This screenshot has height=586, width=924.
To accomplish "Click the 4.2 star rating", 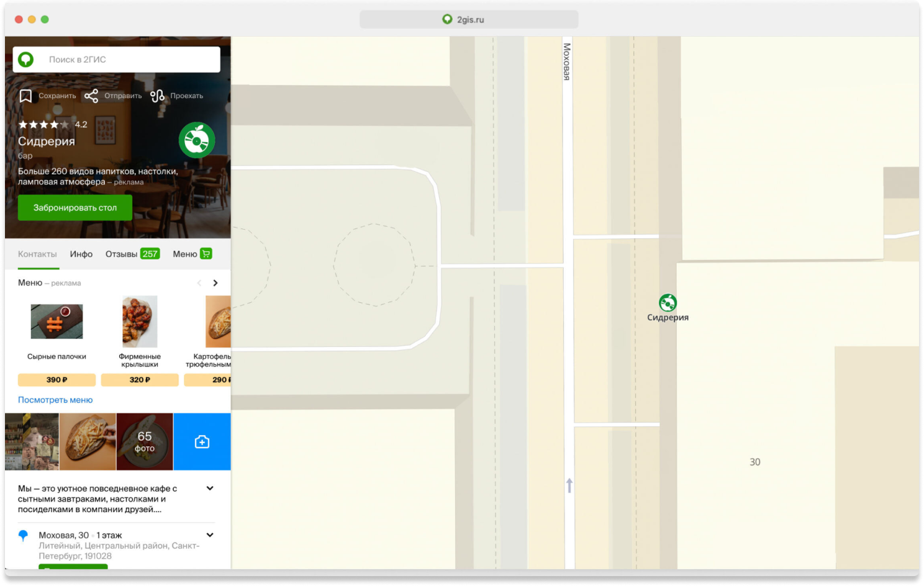I will [x=53, y=125].
